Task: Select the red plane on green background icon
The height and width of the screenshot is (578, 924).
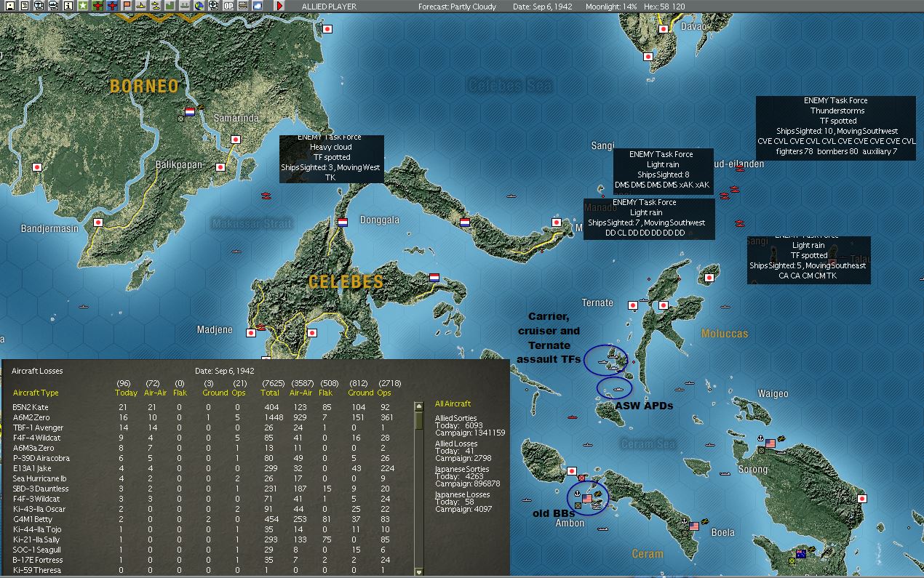Action: (x=98, y=6)
